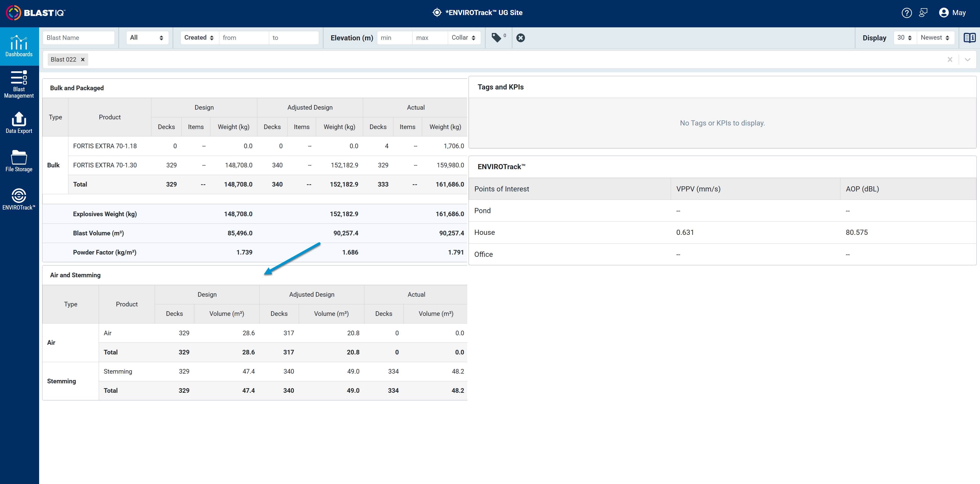Open the Data Export page
The width and height of the screenshot is (980, 484).
pos(19,123)
